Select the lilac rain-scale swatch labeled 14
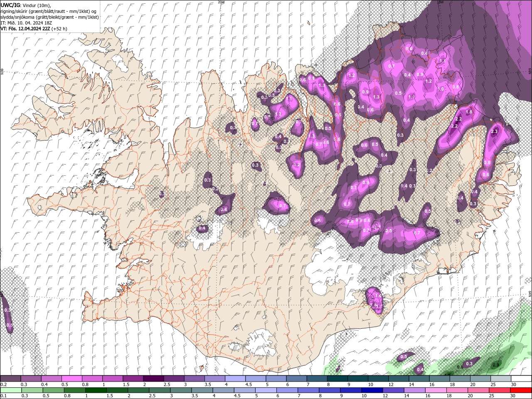This screenshot has height=399, width=532. (414, 390)
